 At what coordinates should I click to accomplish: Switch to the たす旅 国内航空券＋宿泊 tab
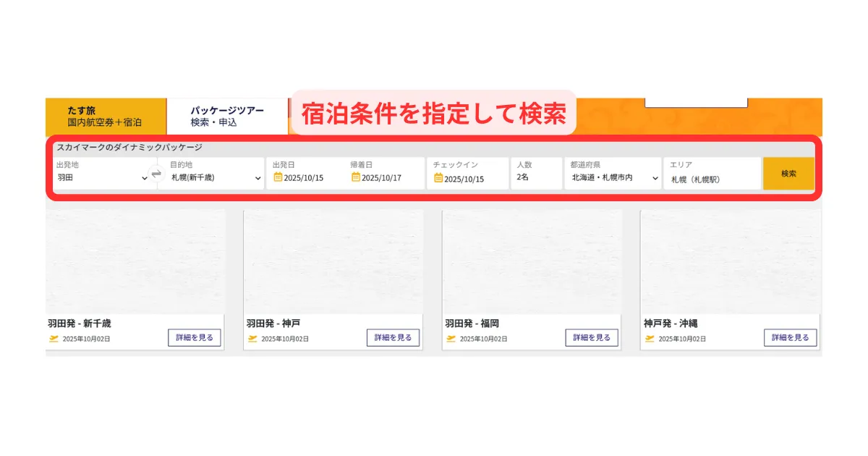click(105, 117)
